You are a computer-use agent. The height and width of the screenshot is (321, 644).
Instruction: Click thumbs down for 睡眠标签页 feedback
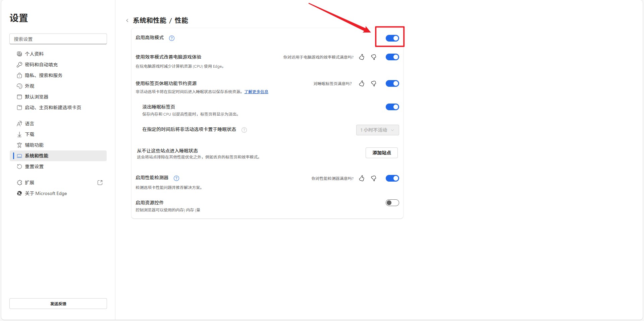point(373,84)
